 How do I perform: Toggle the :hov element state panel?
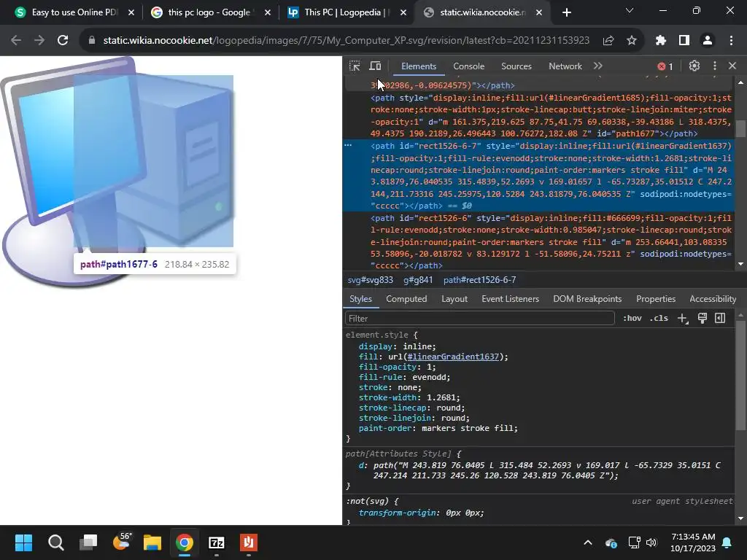coord(632,318)
